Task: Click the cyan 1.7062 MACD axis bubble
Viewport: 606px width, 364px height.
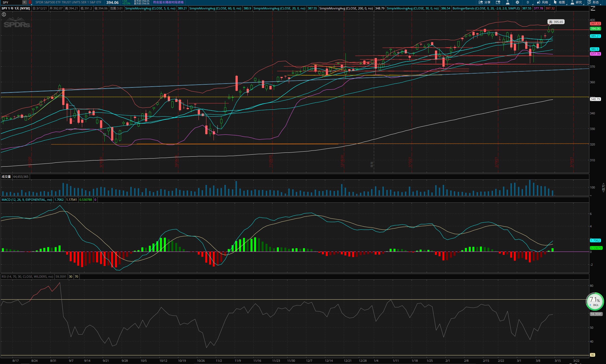Action: (x=595, y=240)
